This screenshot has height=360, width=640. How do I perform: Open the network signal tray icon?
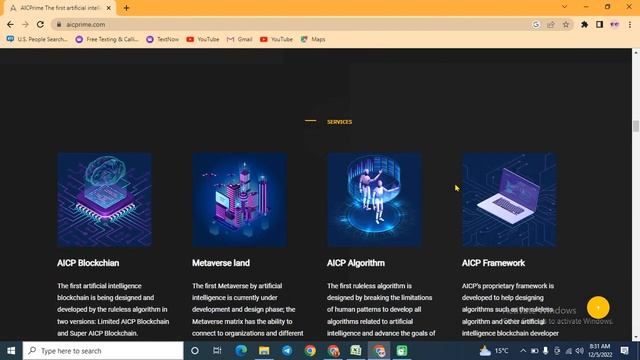[569, 351]
